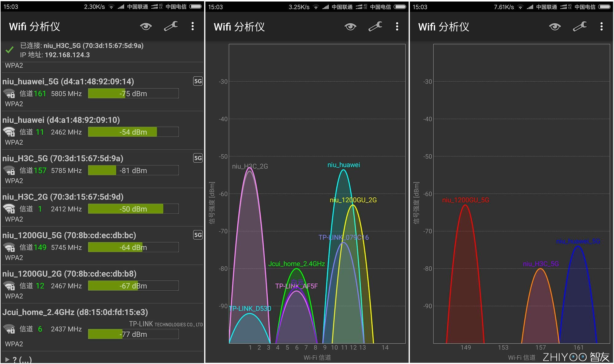The height and width of the screenshot is (364, 614).
Task: Tap channel 14 axis label
Action: click(x=385, y=348)
